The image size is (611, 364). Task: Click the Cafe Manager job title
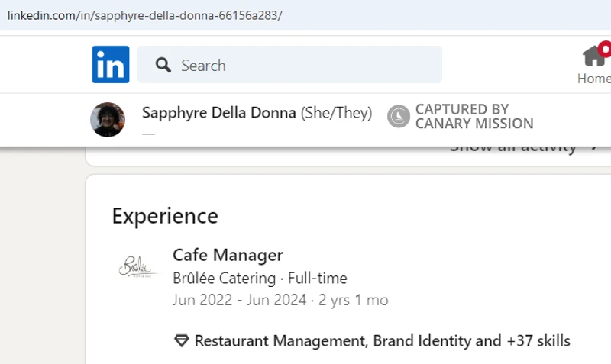[x=228, y=256]
